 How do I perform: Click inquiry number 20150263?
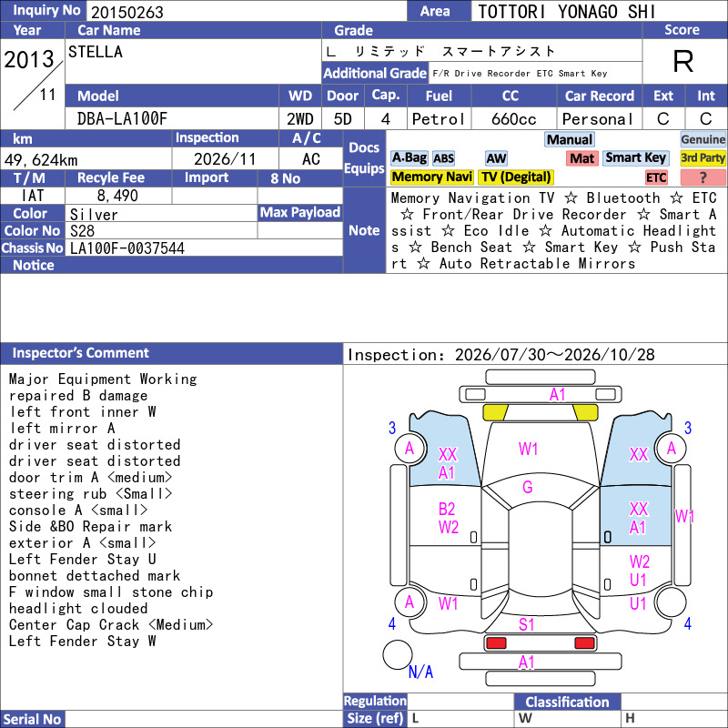click(127, 13)
